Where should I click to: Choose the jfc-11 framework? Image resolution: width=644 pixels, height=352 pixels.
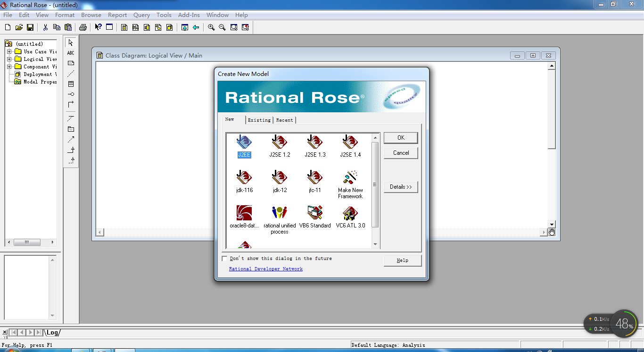coord(315,182)
